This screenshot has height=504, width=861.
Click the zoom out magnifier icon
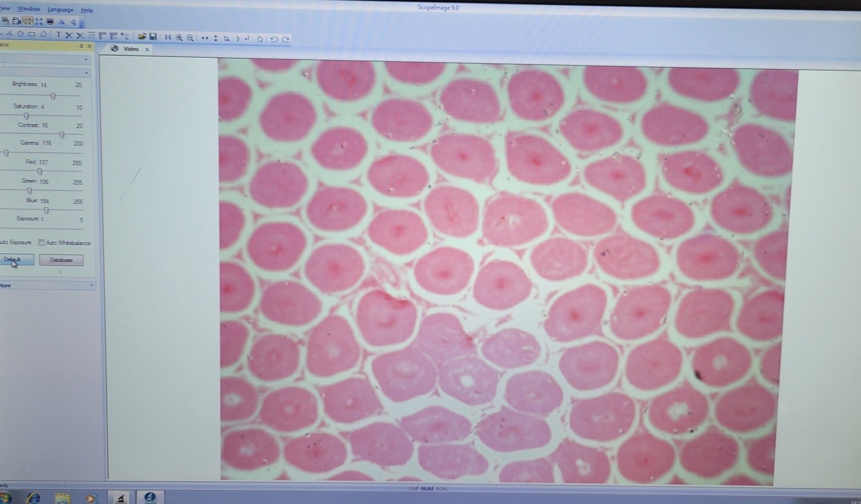tap(190, 38)
